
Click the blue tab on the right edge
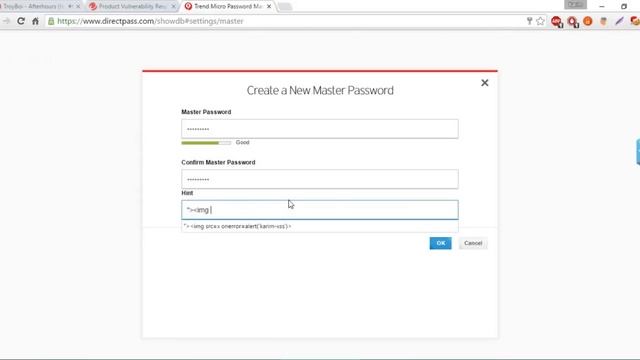tap(638, 152)
